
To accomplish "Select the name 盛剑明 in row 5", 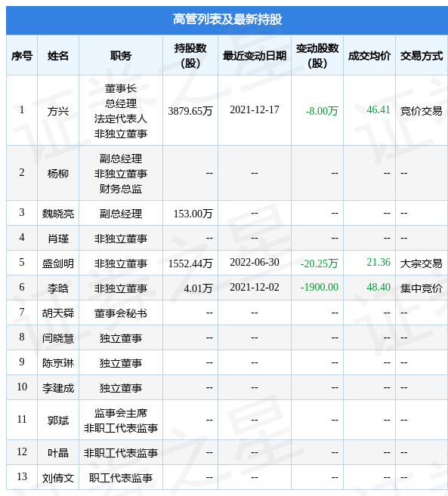I will 58,263.
